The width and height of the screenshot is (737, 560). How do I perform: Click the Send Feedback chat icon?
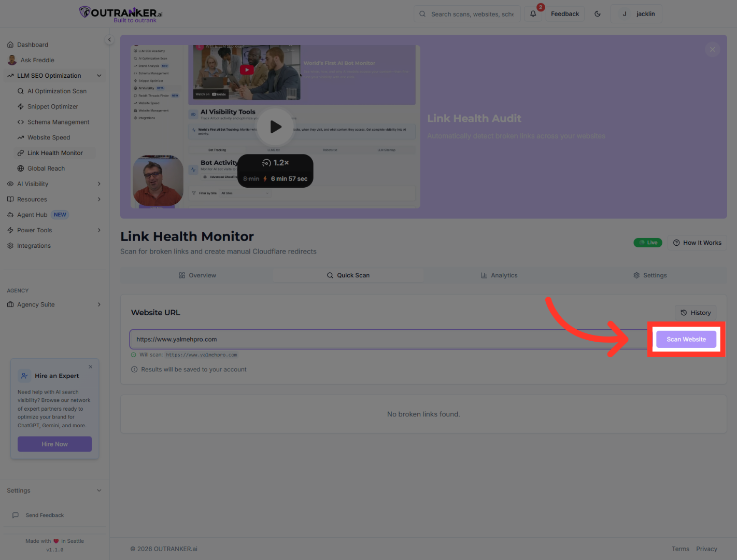click(16, 515)
